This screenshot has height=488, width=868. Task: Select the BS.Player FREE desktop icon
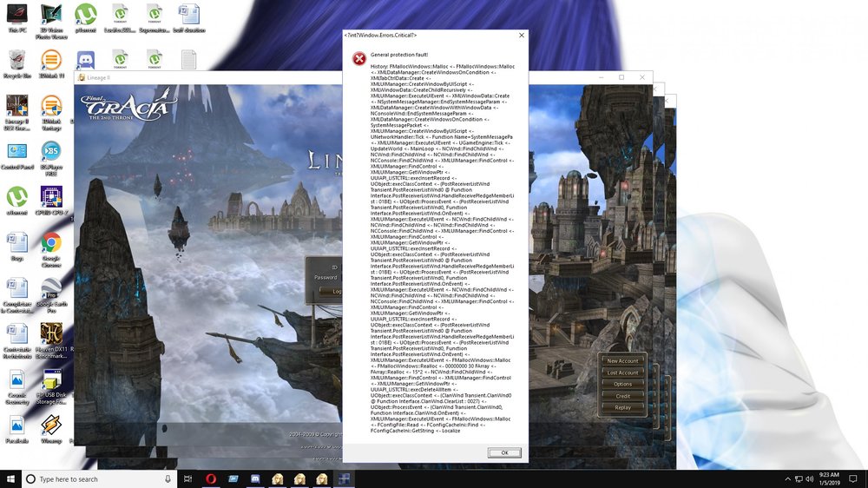pos(51,152)
